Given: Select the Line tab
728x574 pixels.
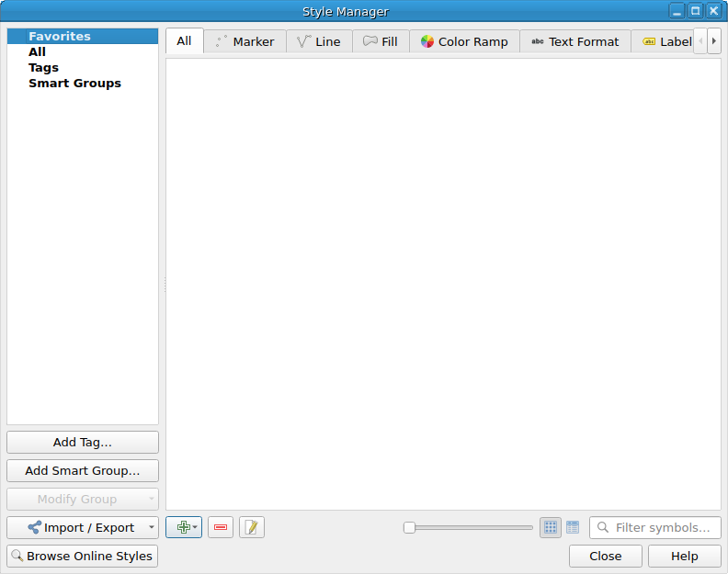Looking at the screenshot, I should click(319, 41).
